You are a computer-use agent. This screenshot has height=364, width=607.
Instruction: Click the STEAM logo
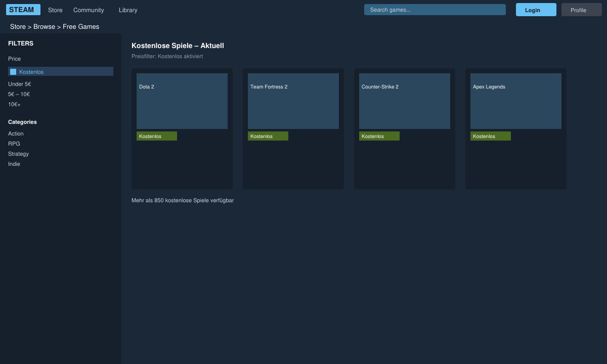[x=23, y=10]
